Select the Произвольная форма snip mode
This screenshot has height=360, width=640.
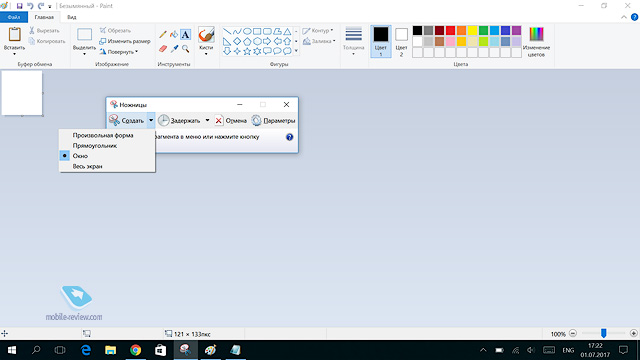pyautogui.click(x=107, y=135)
